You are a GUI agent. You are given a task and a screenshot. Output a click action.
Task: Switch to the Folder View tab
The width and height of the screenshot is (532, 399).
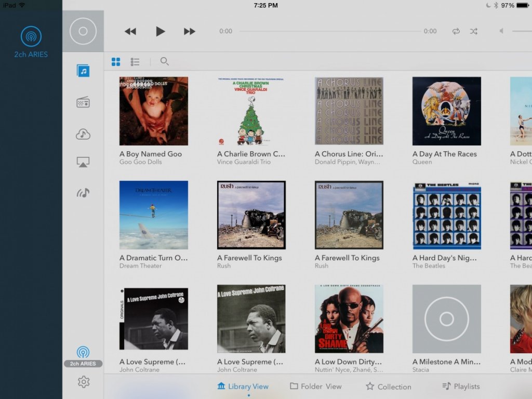[x=316, y=387]
